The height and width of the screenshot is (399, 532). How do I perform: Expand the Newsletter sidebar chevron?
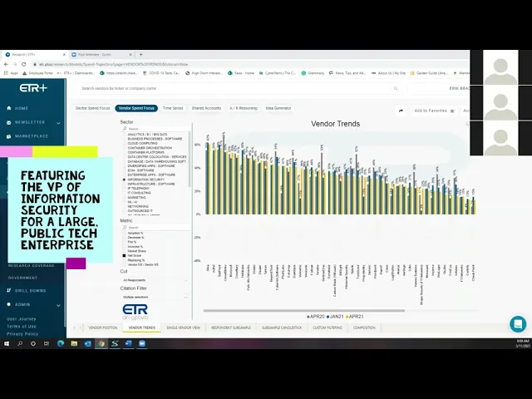[58, 123]
